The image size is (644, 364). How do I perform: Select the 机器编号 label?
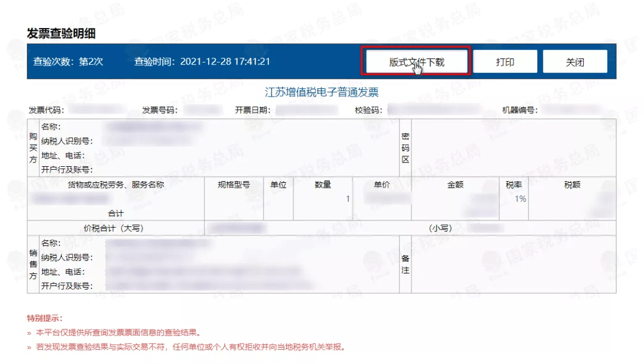(520, 110)
